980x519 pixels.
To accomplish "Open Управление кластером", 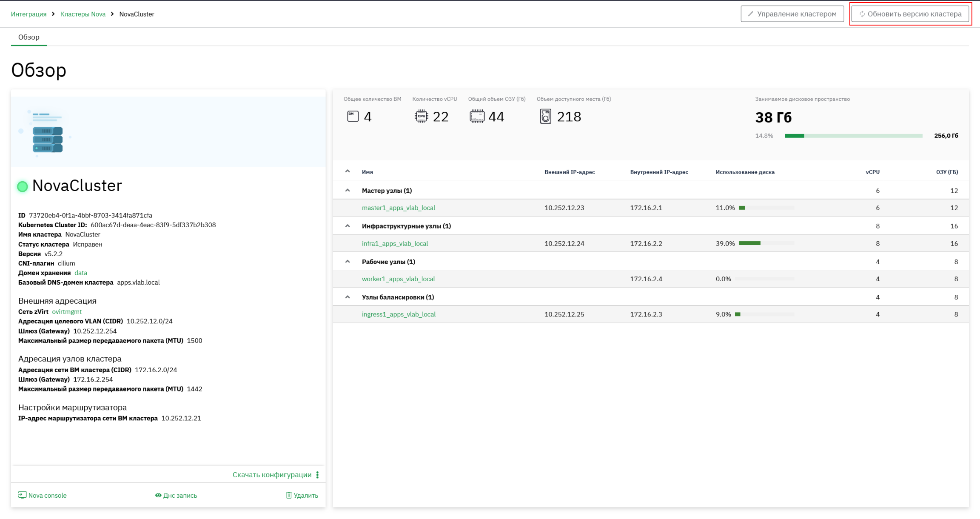I will tap(792, 14).
